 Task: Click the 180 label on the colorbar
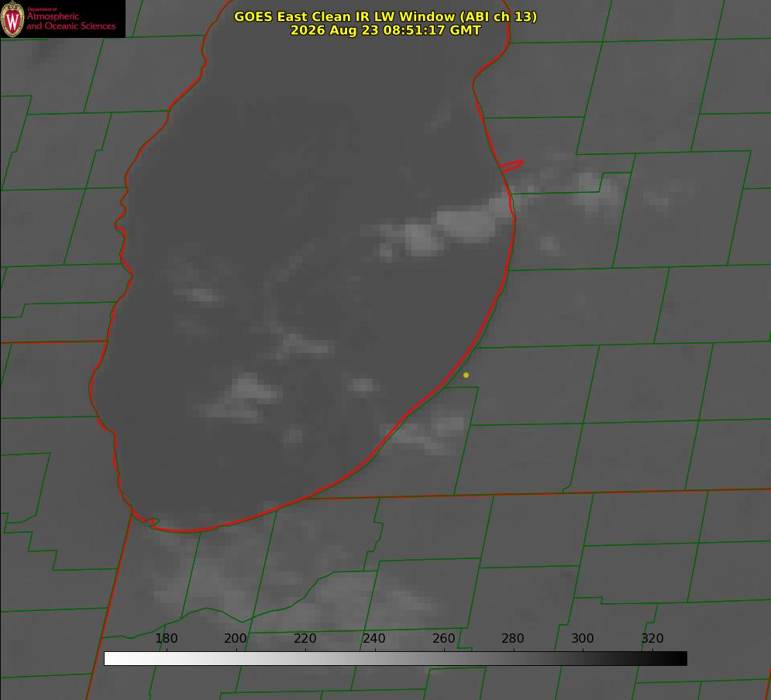(x=166, y=638)
